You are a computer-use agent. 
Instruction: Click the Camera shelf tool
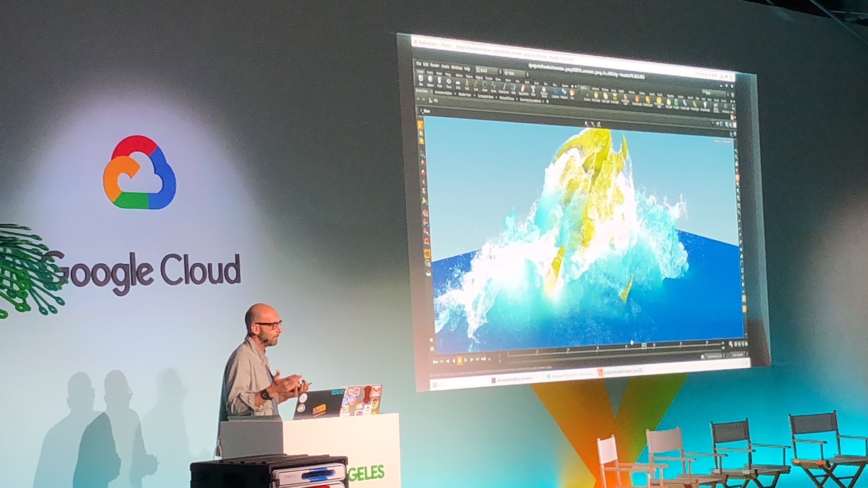587,96
